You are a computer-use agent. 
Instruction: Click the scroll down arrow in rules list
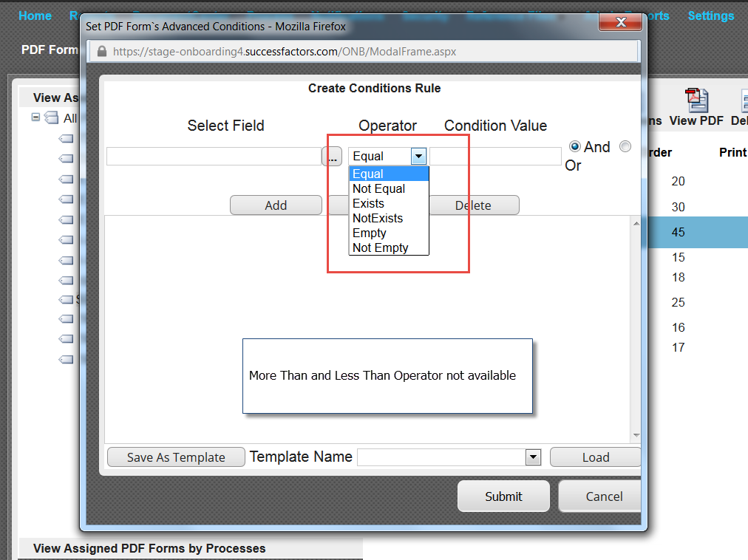[636, 435]
